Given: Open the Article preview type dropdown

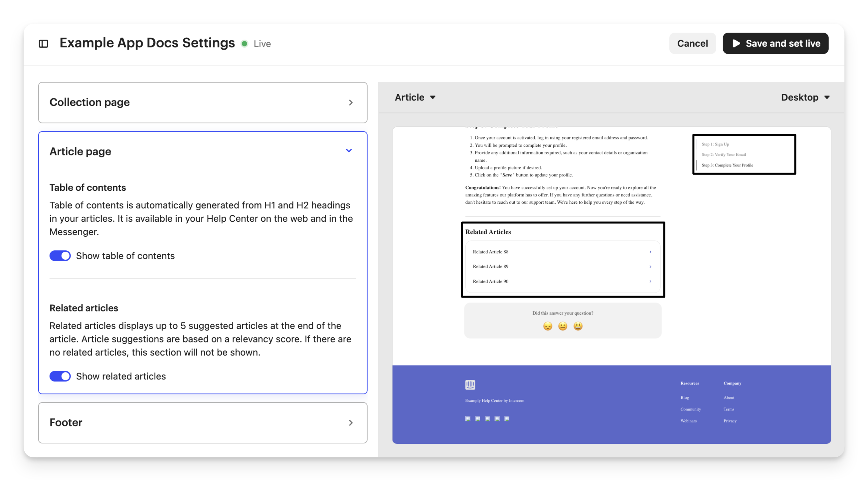Looking at the screenshot, I should tap(415, 98).
